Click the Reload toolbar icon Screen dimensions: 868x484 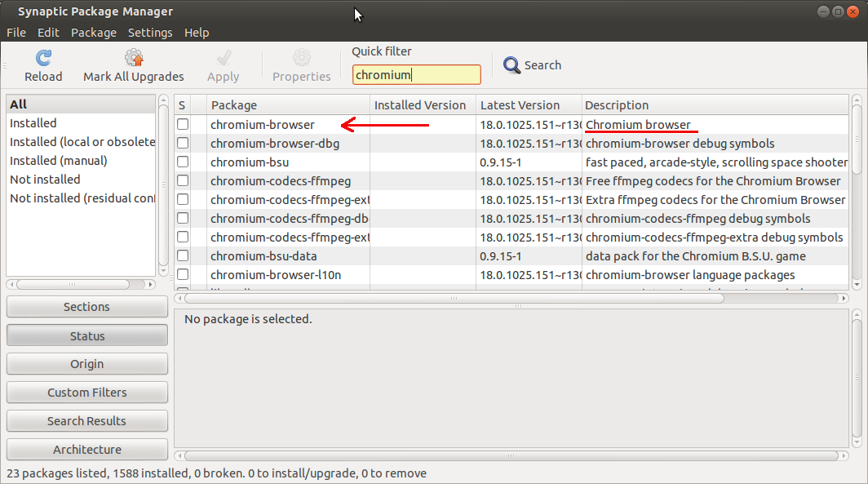point(43,58)
